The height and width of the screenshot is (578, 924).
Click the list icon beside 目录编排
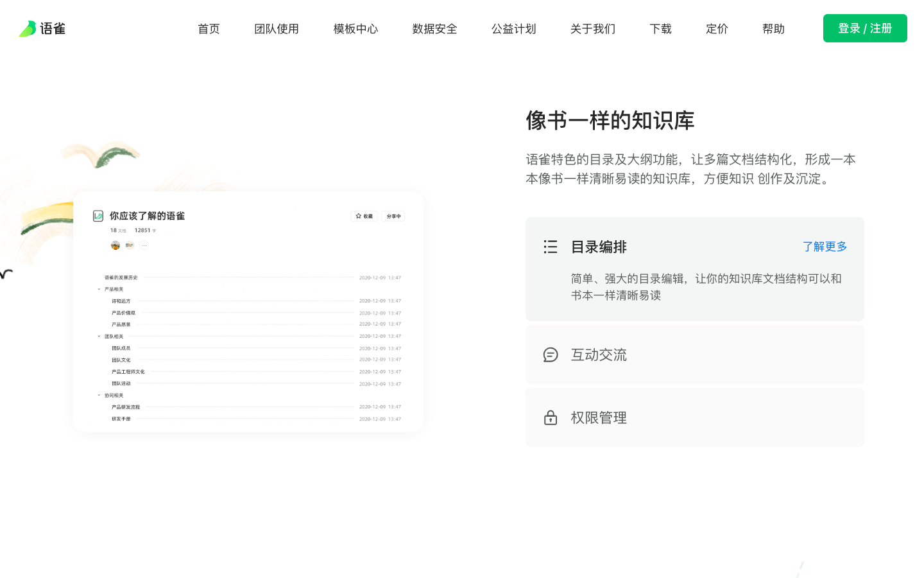tap(551, 247)
